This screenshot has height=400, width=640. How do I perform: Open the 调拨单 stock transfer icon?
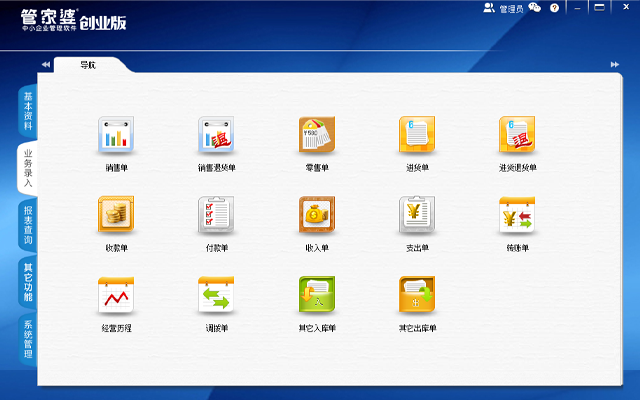pyautogui.click(x=216, y=296)
